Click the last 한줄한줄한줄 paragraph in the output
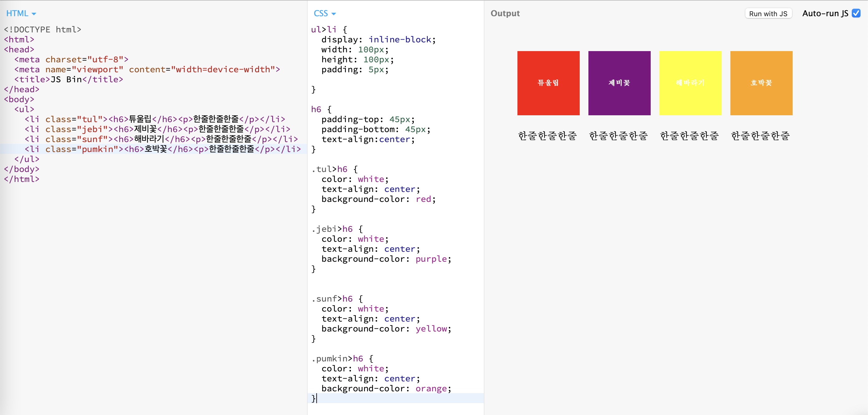 click(x=760, y=136)
